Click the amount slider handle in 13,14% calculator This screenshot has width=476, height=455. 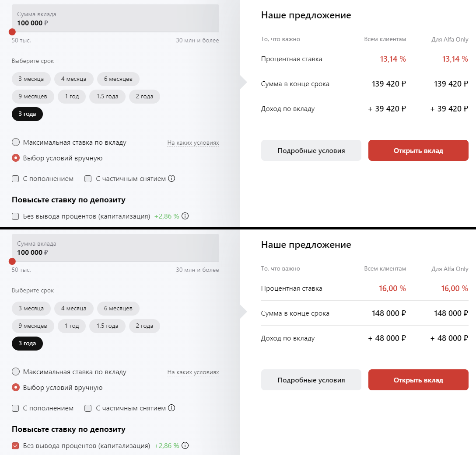pyautogui.click(x=12, y=32)
